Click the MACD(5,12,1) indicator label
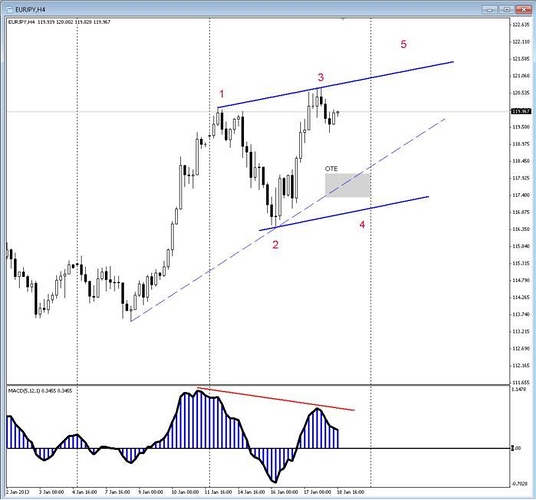 tap(40, 391)
